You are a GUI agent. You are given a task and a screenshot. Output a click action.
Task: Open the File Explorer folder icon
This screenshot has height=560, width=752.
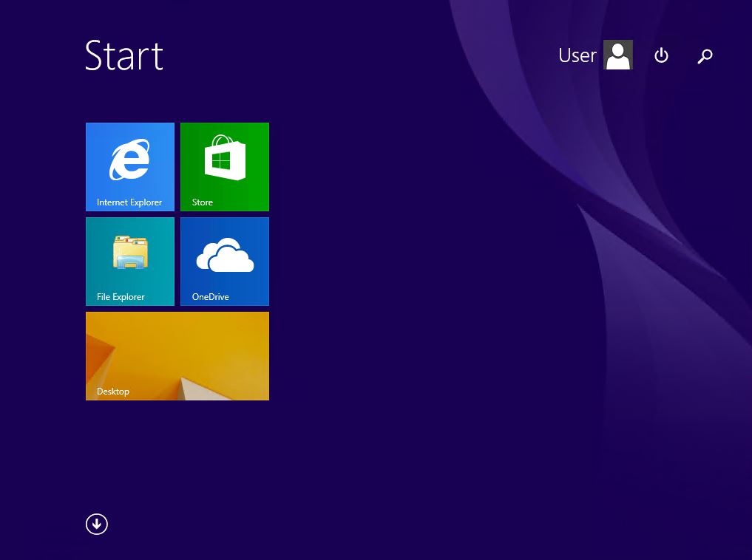(x=130, y=253)
